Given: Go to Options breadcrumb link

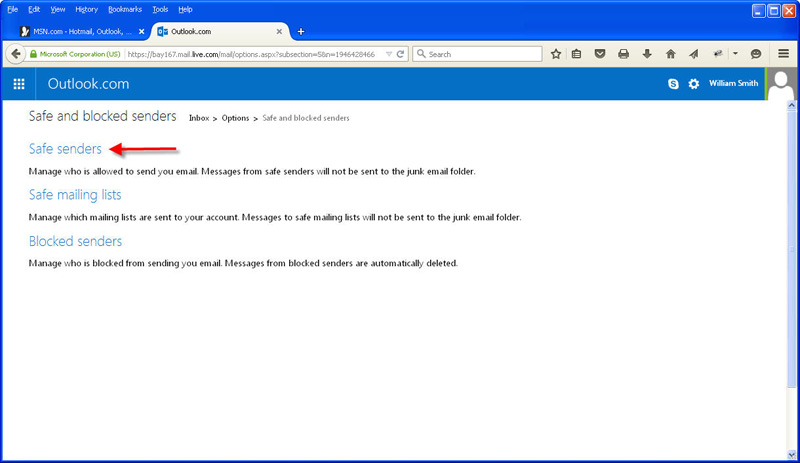Looking at the screenshot, I should coord(235,118).
